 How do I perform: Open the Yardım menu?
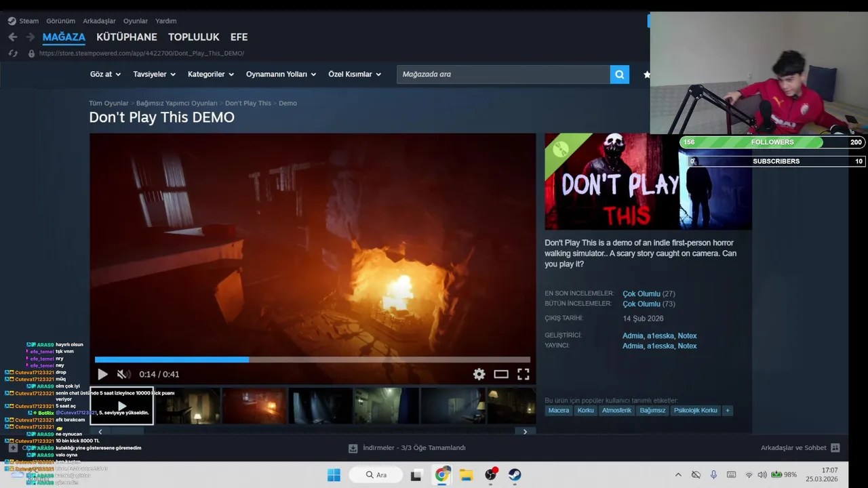click(x=165, y=21)
